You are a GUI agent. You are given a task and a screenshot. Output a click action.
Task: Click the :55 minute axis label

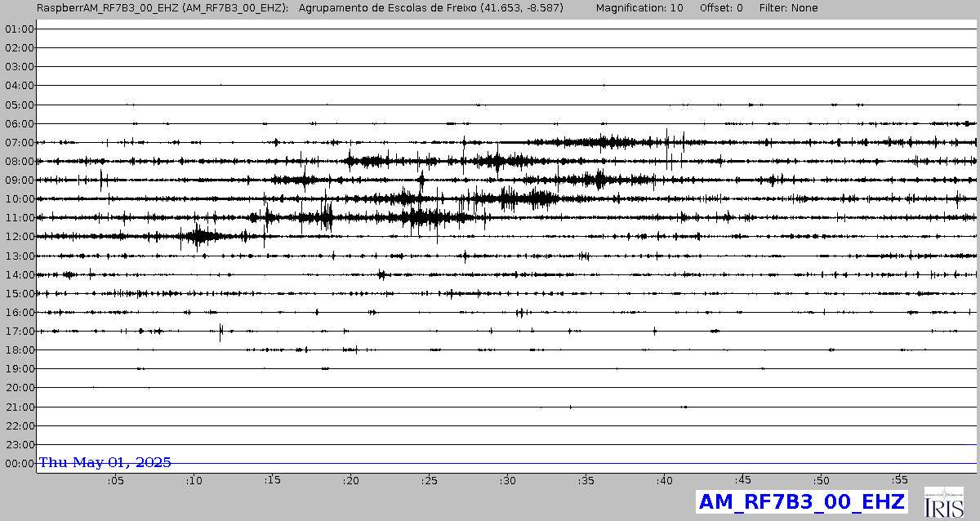click(899, 481)
